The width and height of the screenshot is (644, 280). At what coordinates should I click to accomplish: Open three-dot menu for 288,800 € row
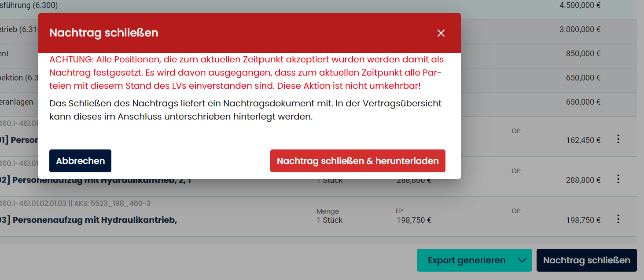(618, 179)
